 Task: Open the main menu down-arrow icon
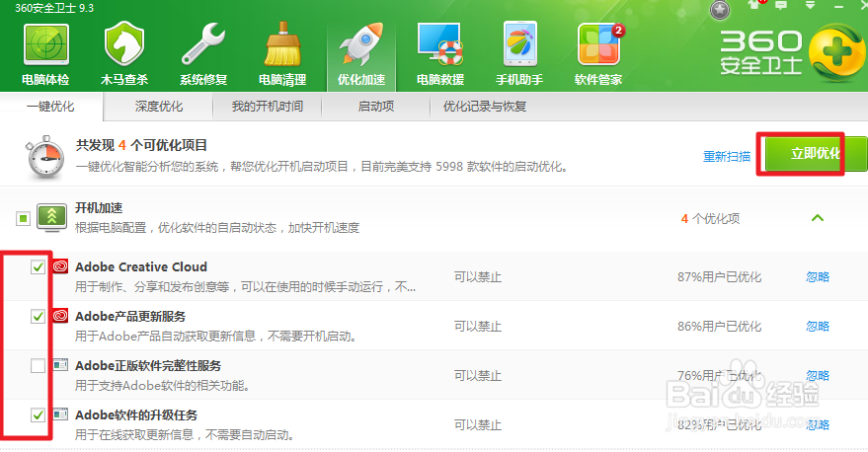(810, 5)
